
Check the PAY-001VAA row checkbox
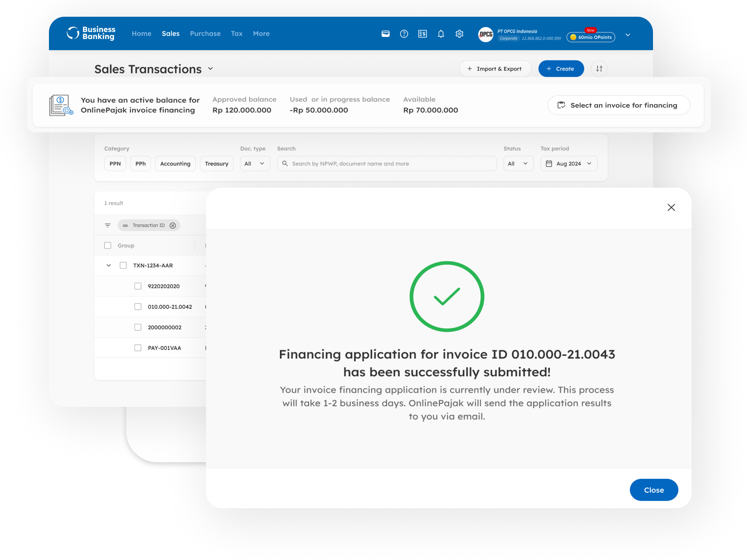138,348
